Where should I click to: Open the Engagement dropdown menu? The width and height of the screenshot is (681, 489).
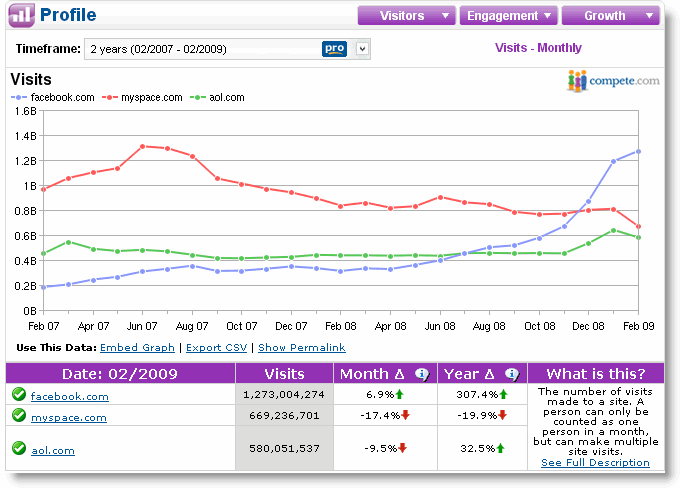pos(509,16)
